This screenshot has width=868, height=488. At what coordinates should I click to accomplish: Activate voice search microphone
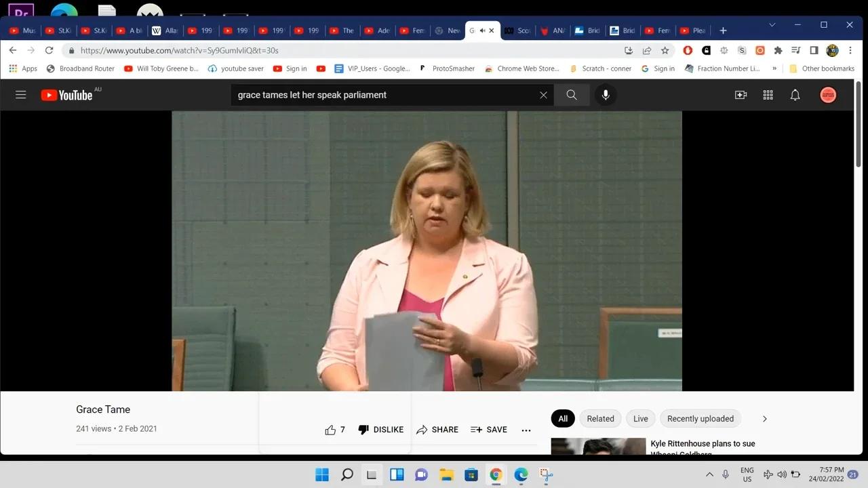click(605, 95)
